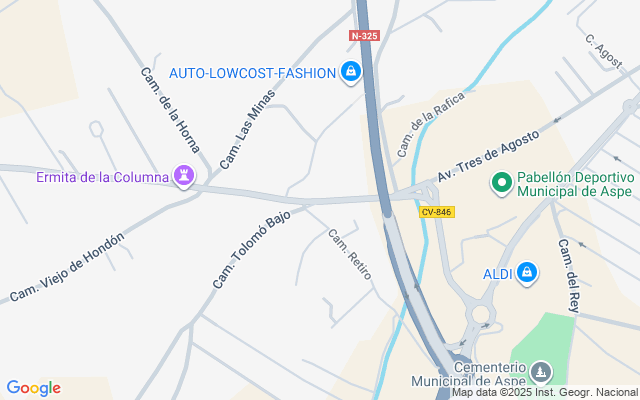640x400 pixels.
Task: Click the Cementerio Municipal de Aspe label
Action: coord(469,374)
